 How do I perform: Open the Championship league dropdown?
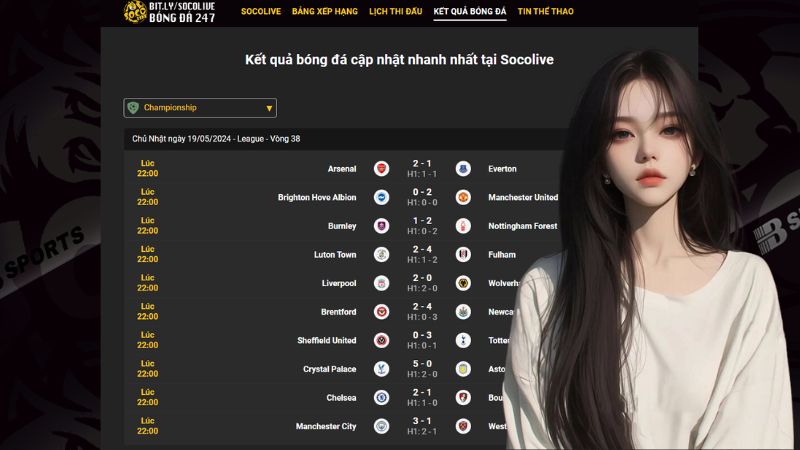point(200,108)
